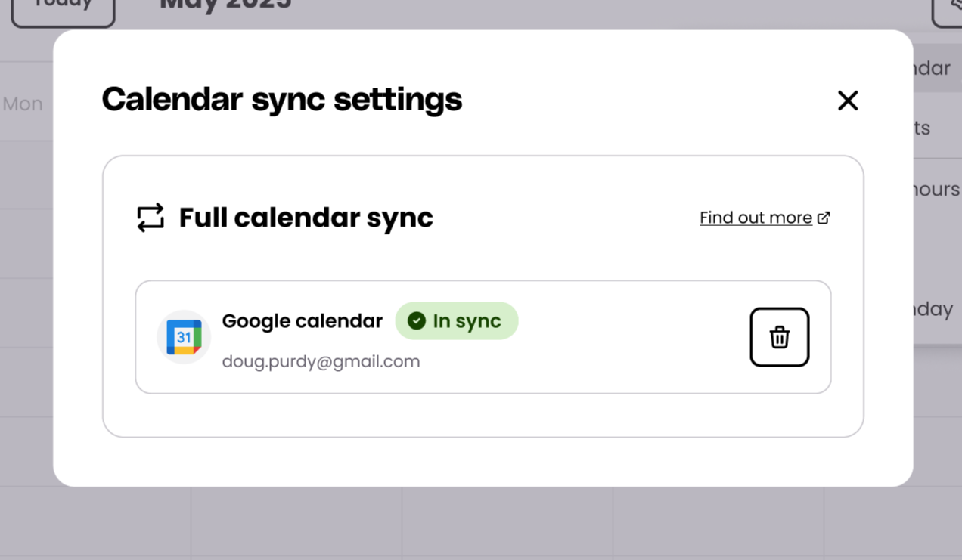Select the top highlighted menu item ending in ndar
This screenshot has height=560, width=962.
click(x=932, y=68)
